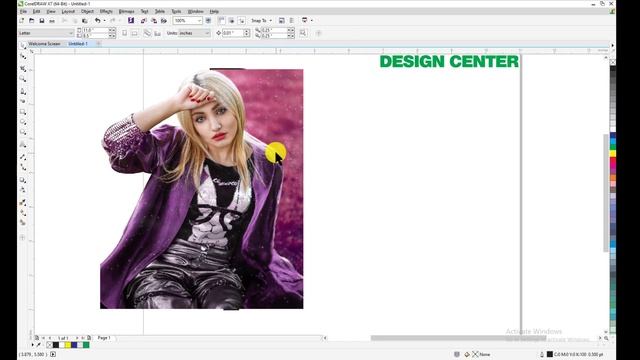This screenshot has width=640, height=360.
Task: Open the zoom level 100% dropdown
Action: click(x=200, y=20)
